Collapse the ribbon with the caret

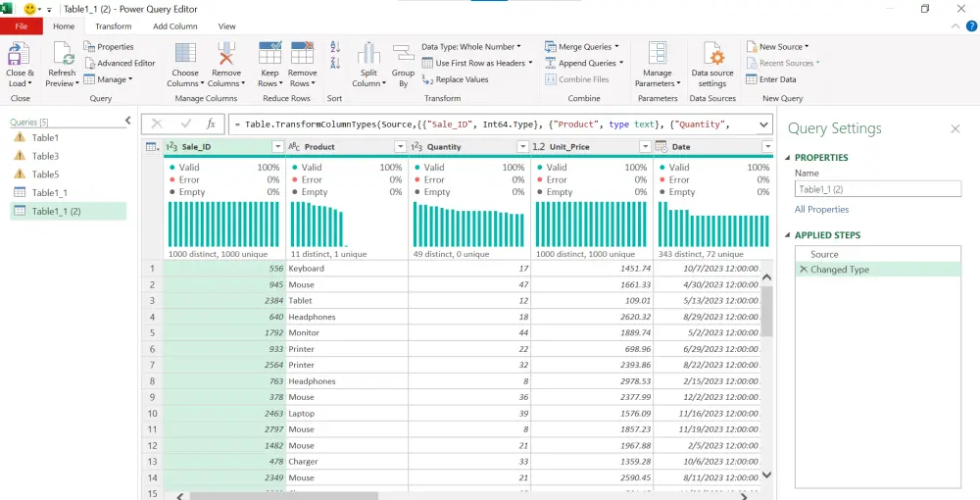coord(955,26)
